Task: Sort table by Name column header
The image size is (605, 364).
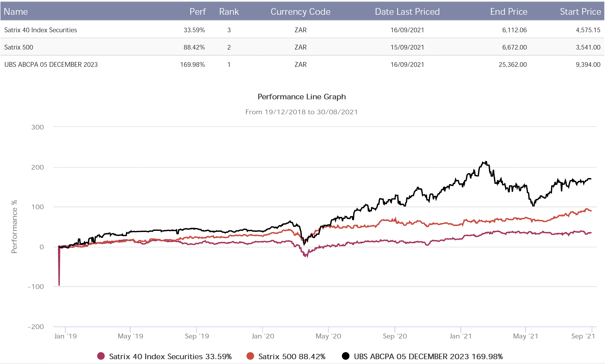Action: pyautogui.click(x=16, y=12)
